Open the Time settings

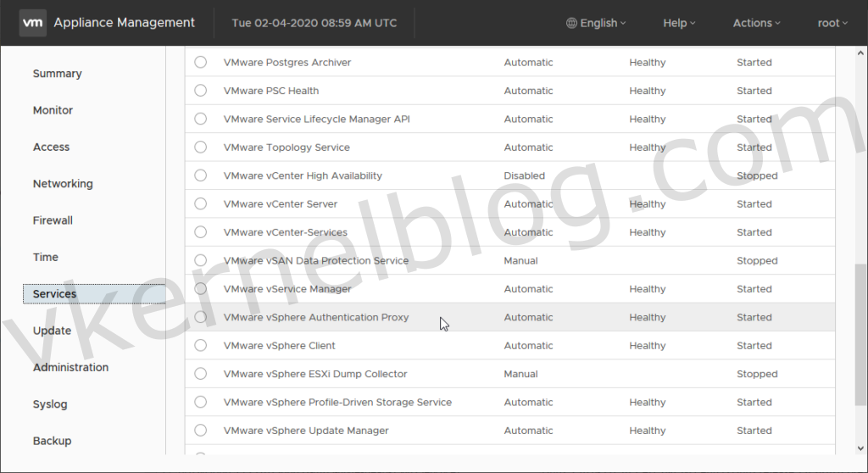pyautogui.click(x=46, y=257)
